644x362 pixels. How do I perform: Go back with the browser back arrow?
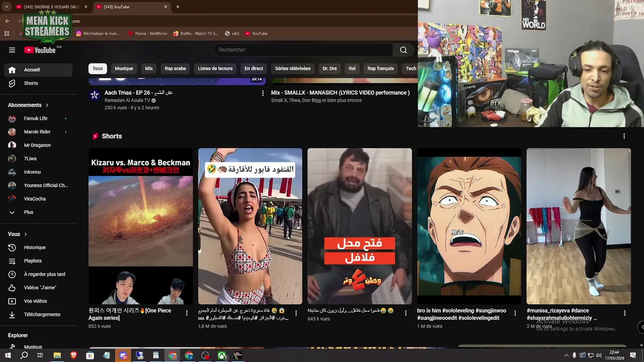7,21
